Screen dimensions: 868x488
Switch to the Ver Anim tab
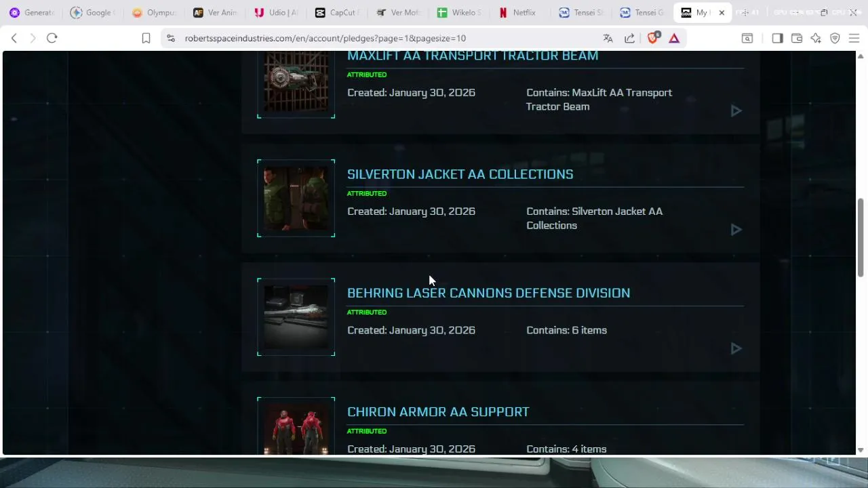click(215, 12)
